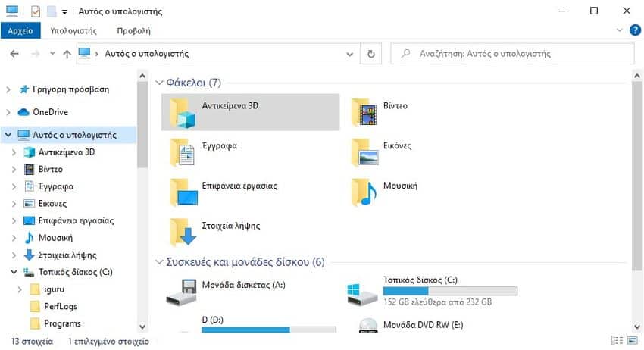The image size is (644, 350).
Task: Select OneDrive in navigation pane
Action: click(x=50, y=111)
